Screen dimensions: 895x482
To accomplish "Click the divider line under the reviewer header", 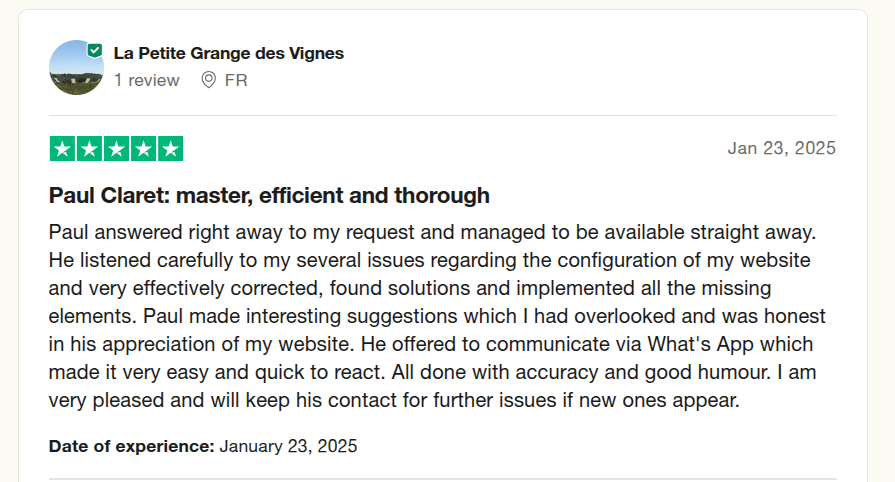I will [x=442, y=115].
